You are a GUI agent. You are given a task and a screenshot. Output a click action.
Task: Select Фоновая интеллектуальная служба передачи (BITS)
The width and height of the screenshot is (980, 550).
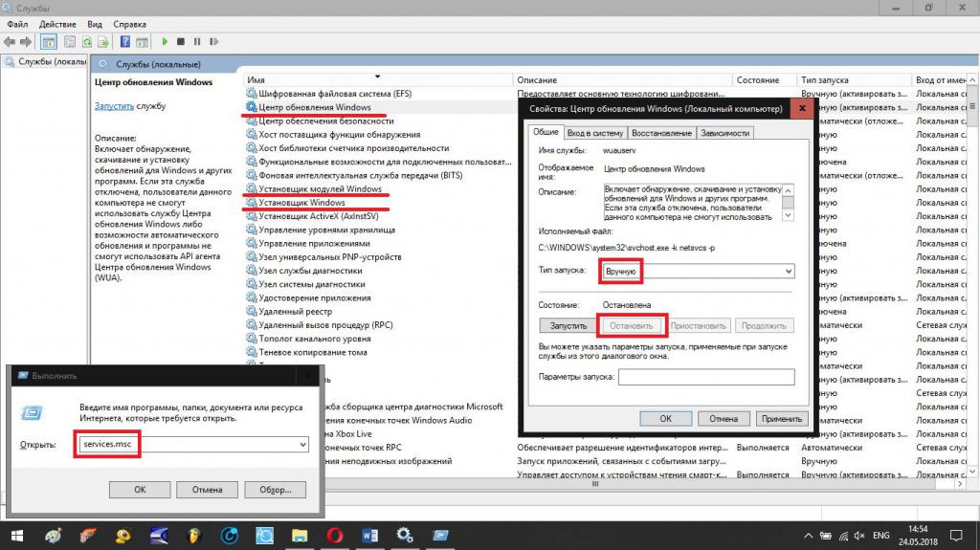pos(360,176)
